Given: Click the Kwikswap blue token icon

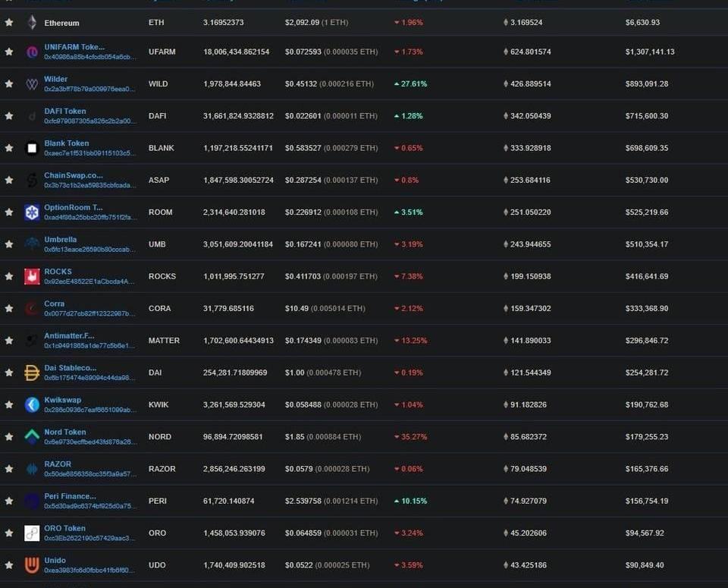Looking at the screenshot, I should (32, 404).
